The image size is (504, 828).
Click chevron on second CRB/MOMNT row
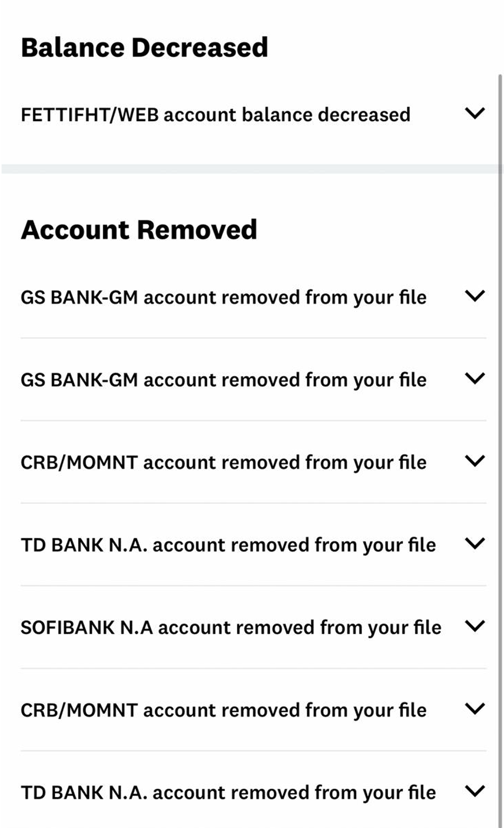475,709
